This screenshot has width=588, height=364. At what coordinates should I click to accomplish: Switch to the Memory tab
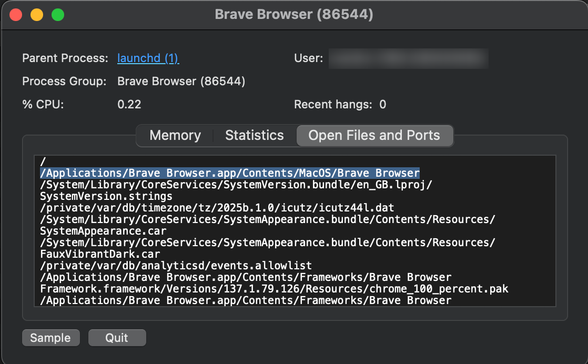tap(175, 135)
